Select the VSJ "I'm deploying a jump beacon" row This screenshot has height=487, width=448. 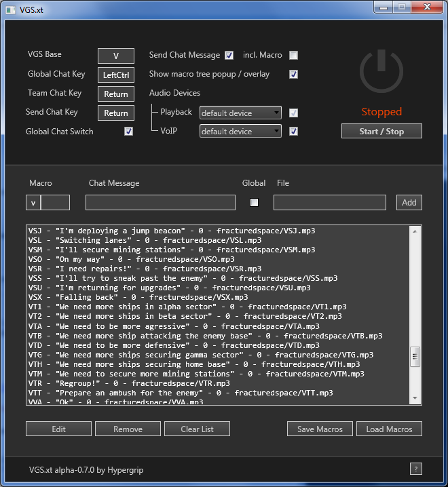[x=218, y=231]
